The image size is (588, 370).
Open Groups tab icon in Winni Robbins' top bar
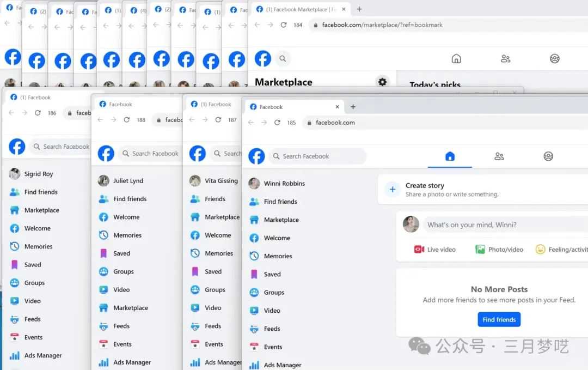click(x=548, y=156)
